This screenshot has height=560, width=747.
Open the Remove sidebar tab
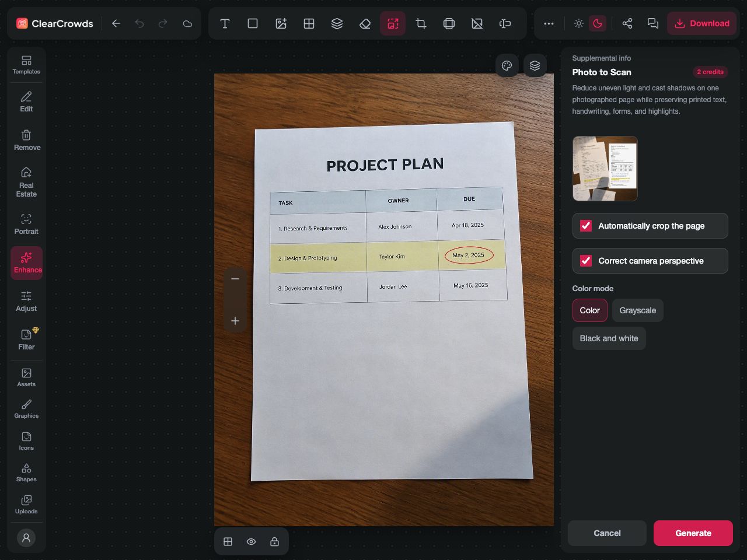(x=26, y=140)
